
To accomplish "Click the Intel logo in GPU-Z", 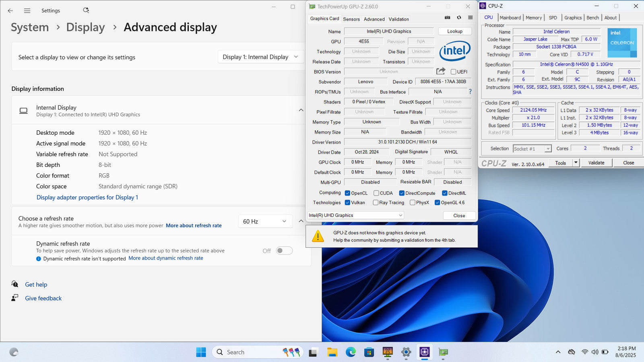I will tap(455, 51).
